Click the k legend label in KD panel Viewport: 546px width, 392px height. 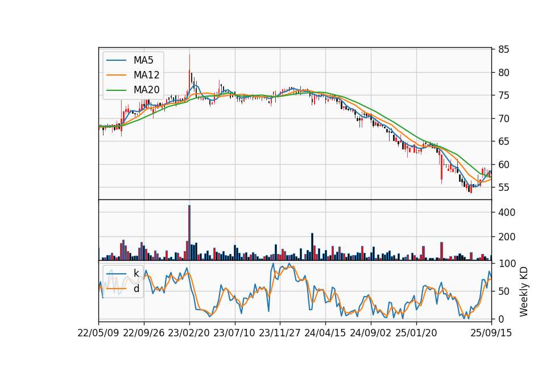pos(136,273)
